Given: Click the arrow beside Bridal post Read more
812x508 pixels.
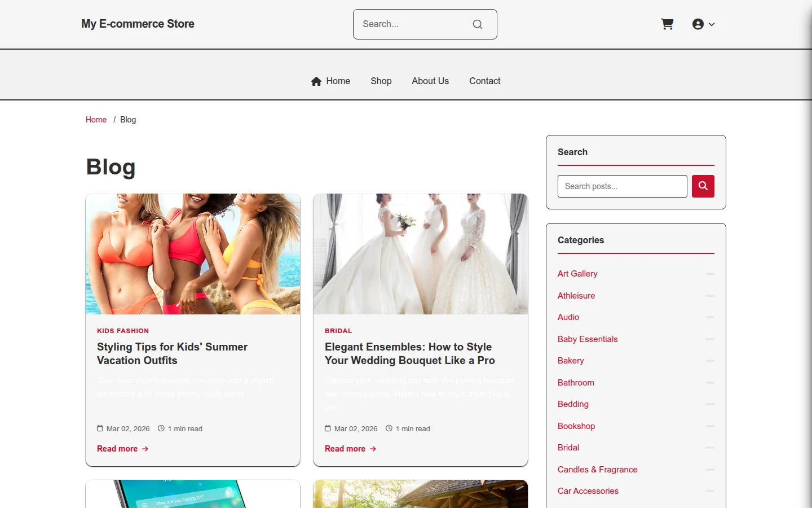Looking at the screenshot, I should pos(373,449).
